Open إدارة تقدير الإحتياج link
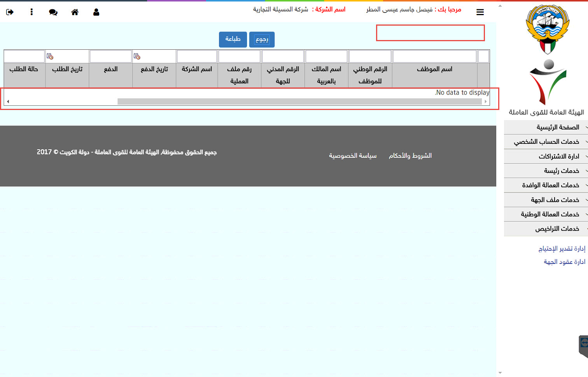This screenshot has width=588, height=377. (562, 248)
